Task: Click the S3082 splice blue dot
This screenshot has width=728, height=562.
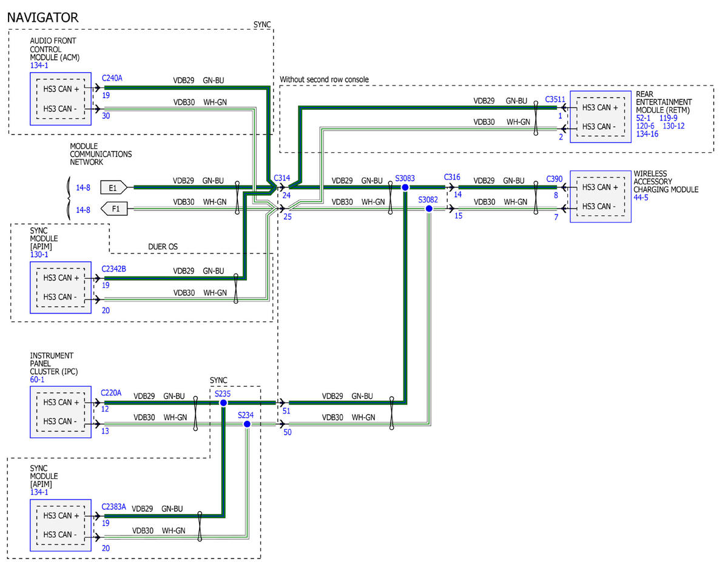Action: [429, 209]
